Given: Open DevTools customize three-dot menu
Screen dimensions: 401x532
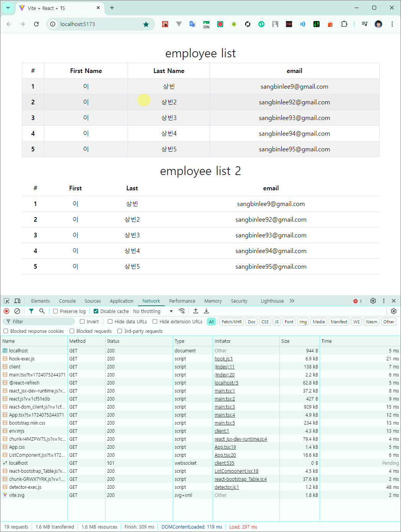Looking at the screenshot, I should (384, 301).
